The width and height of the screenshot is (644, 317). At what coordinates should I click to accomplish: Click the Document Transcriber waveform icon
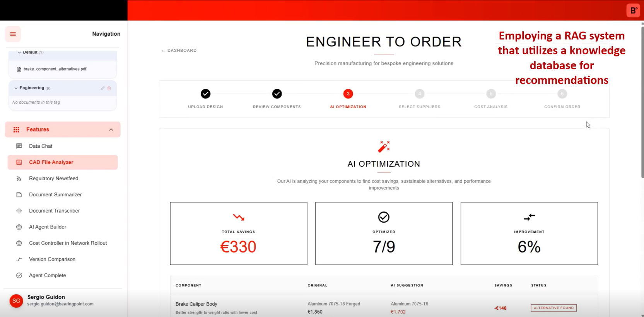[x=19, y=211]
